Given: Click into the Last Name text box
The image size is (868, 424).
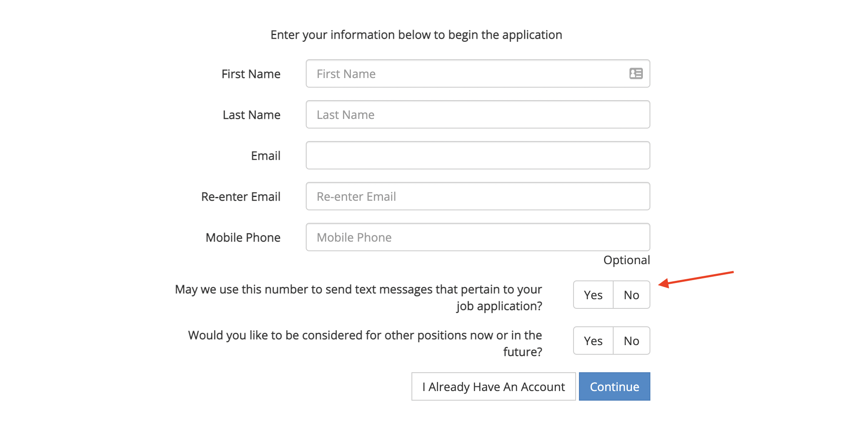Looking at the screenshot, I should 477,115.
